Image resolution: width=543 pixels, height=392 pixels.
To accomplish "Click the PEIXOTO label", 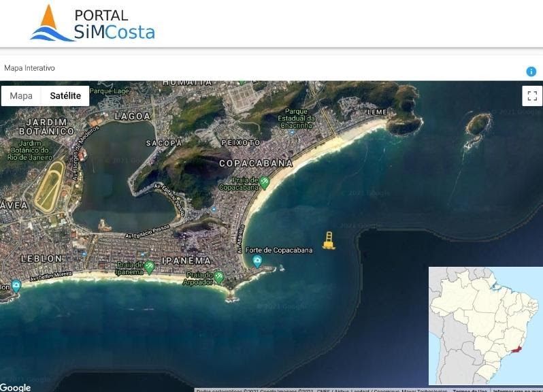I will pos(241,142).
